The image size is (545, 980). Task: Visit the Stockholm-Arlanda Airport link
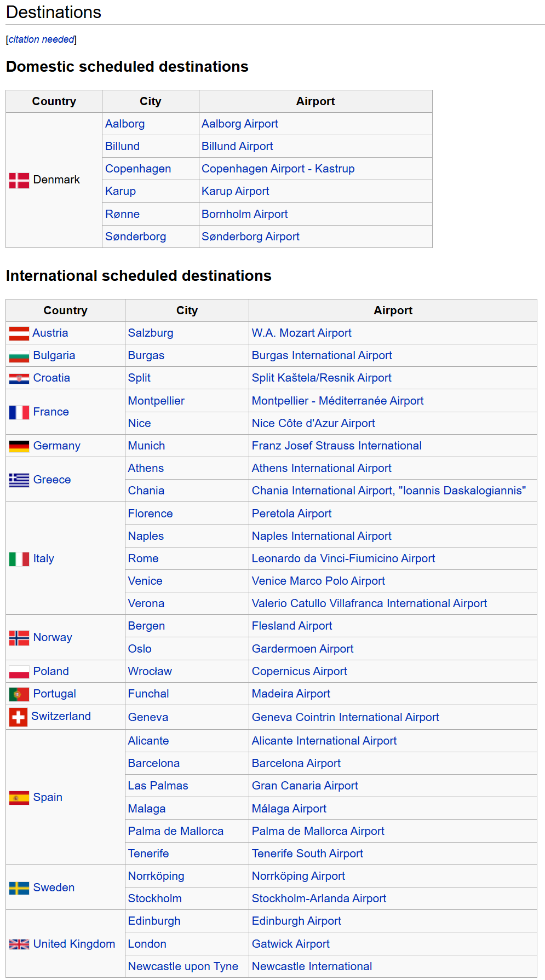(x=319, y=898)
